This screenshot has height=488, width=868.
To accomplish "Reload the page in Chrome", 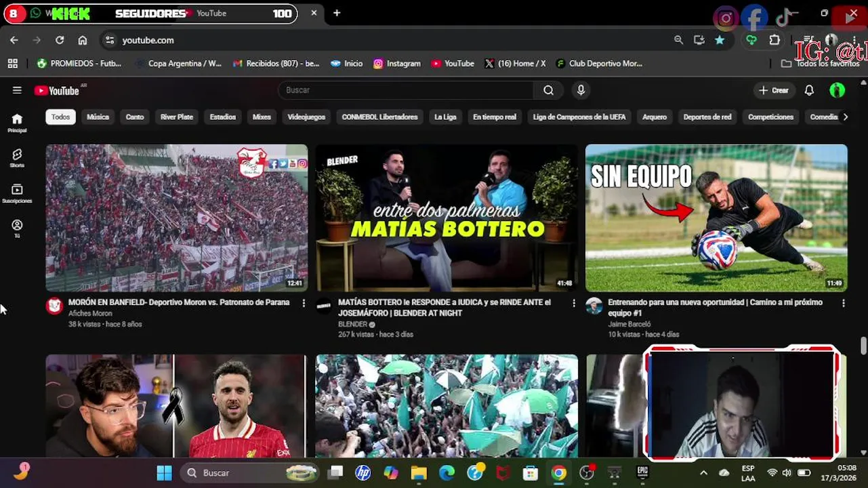I will pyautogui.click(x=60, y=40).
